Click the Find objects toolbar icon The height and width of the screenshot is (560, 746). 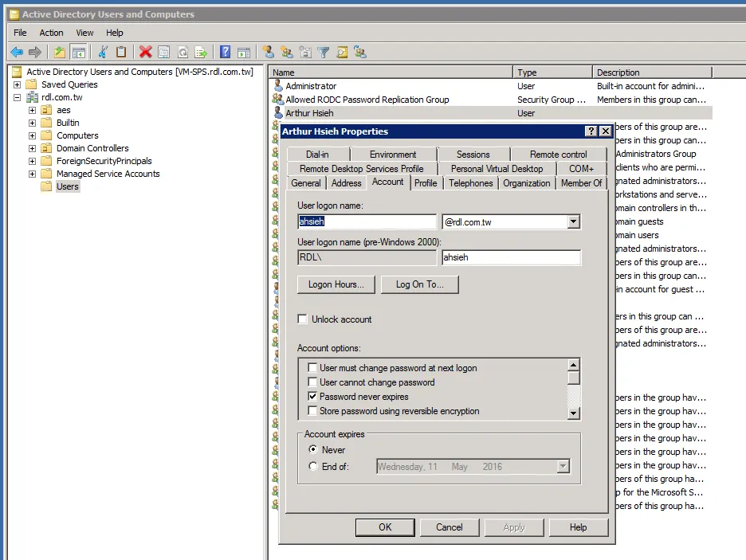point(342,53)
